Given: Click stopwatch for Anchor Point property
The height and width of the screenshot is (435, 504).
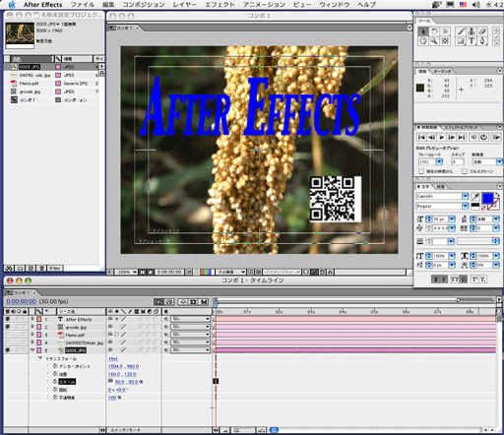Looking at the screenshot, I should 55,366.
